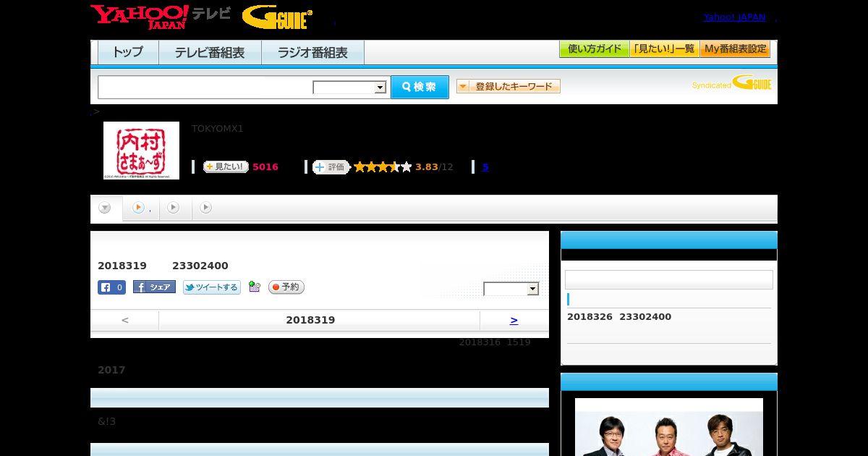Click into the keyword search input field

coord(205,87)
